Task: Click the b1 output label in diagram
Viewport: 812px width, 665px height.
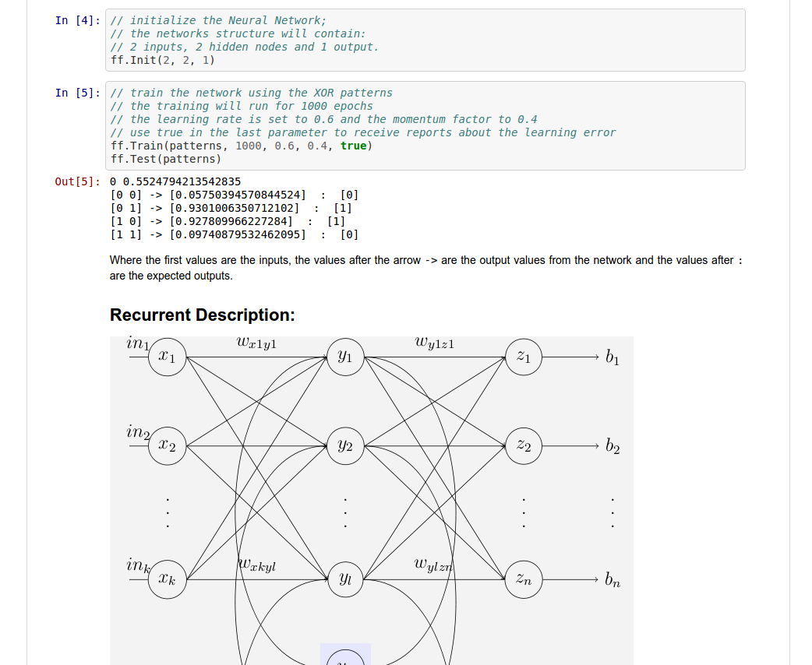Action: (x=613, y=357)
